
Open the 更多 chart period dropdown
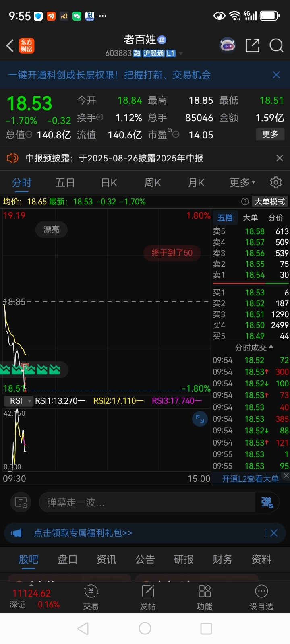(242, 183)
